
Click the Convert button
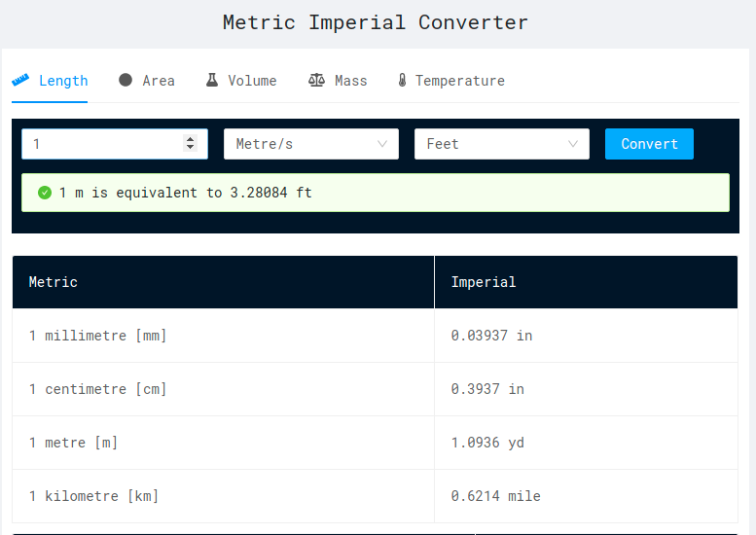649,144
